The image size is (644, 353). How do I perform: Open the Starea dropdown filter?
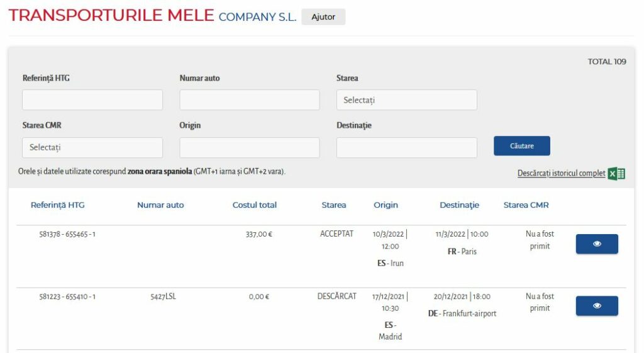click(407, 100)
